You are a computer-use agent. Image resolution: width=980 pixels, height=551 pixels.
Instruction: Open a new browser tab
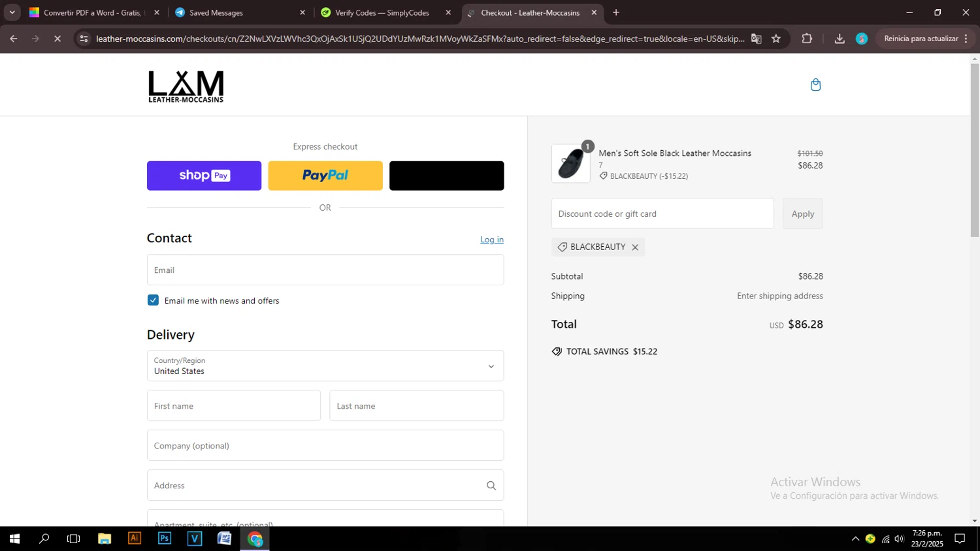click(x=616, y=12)
